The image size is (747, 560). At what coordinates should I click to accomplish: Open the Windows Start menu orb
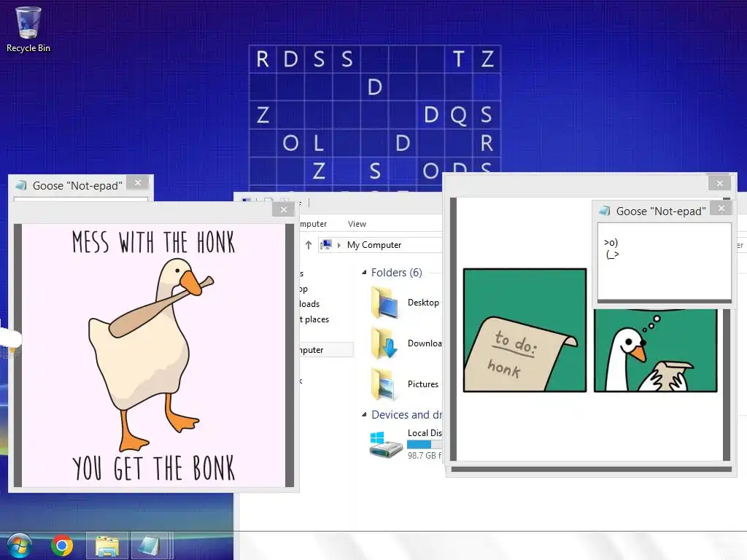point(20,545)
